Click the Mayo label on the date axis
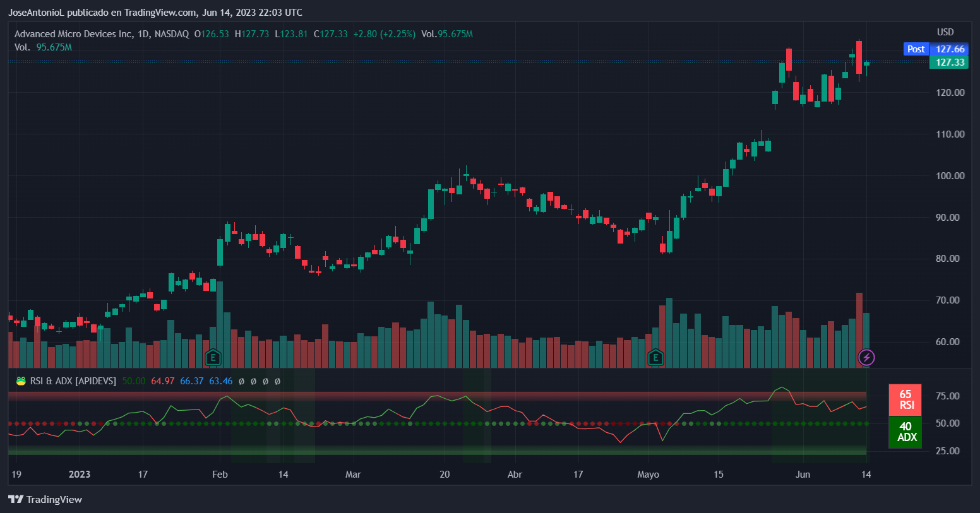 [x=648, y=474]
